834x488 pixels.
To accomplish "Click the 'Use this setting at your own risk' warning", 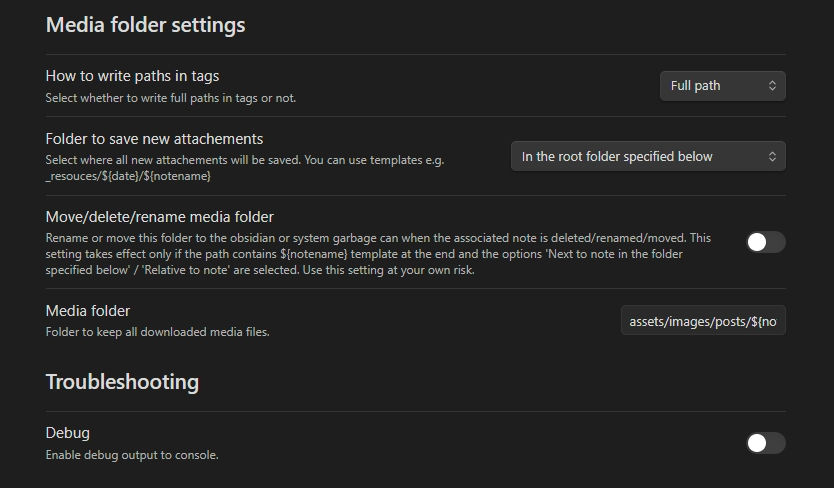I will 396,270.
